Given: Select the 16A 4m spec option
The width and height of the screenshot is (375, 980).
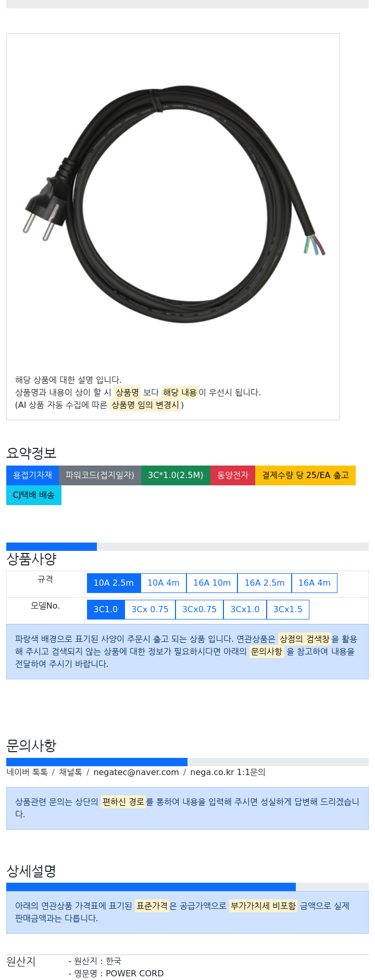Looking at the screenshot, I should click(315, 583).
